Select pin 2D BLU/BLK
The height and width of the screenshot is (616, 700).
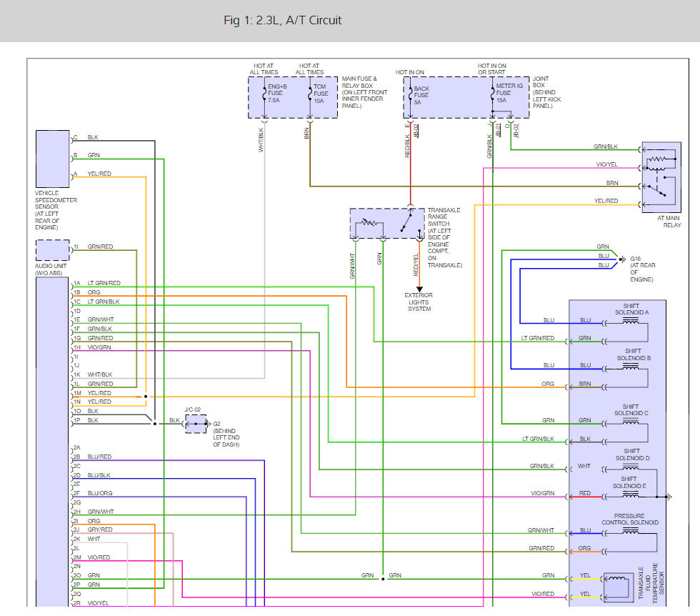click(x=92, y=475)
